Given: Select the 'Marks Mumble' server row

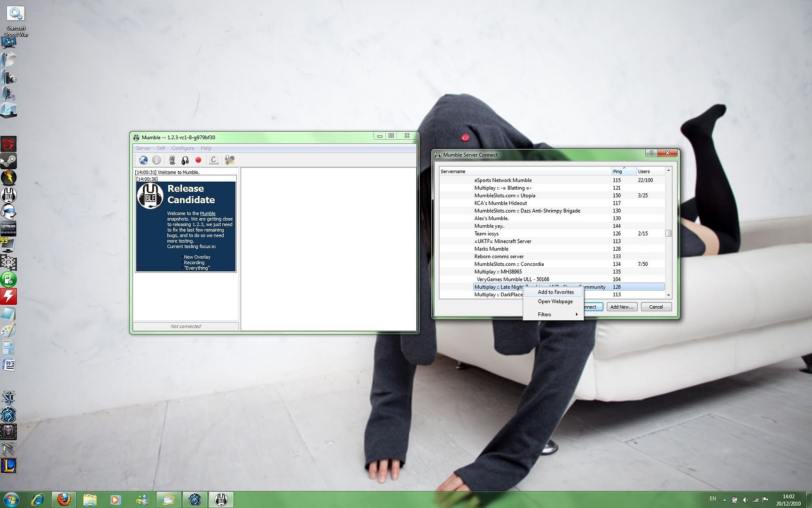Looking at the screenshot, I should pyautogui.click(x=552, y=249).
